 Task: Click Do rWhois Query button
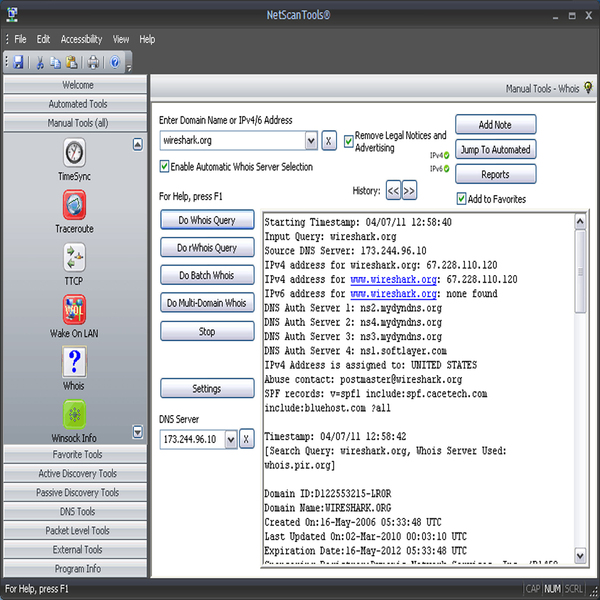click(x=207, y=247)
